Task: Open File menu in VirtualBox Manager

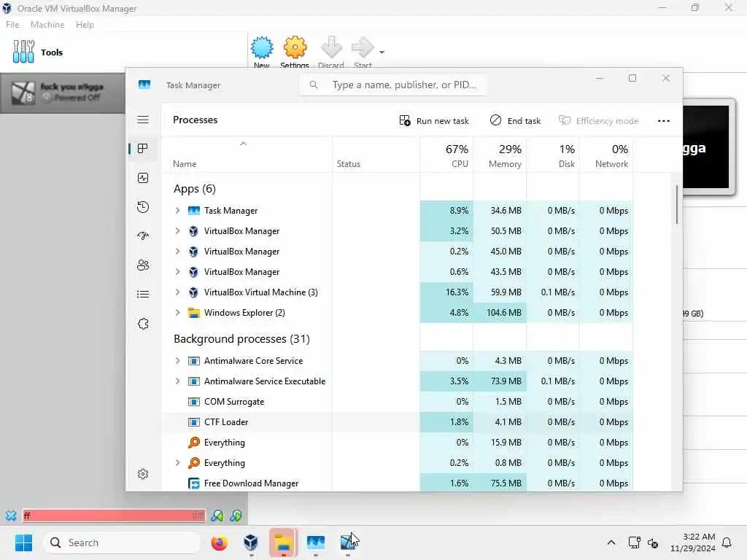Action: click(x=12, y=25)
